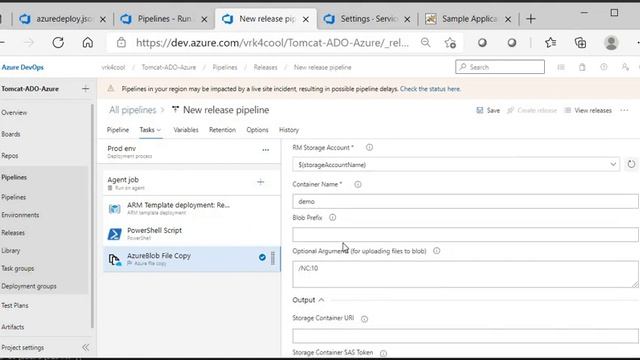
Task: Open Boards in sidebar
Action: [x=11, y=134]
